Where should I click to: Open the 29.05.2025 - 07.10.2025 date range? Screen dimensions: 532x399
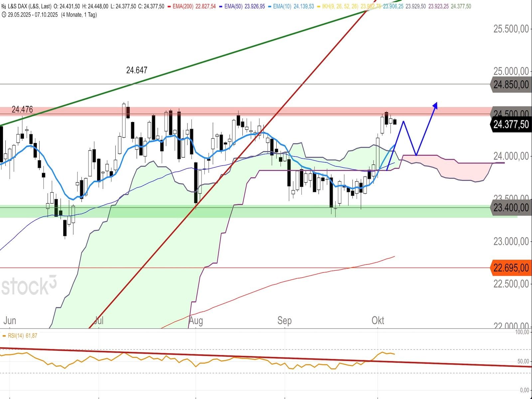(33, 15)
